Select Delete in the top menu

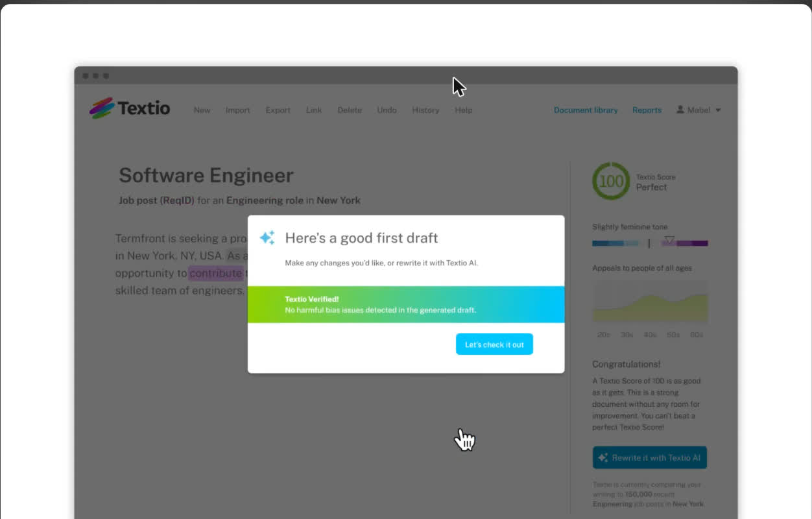point(350,110)
